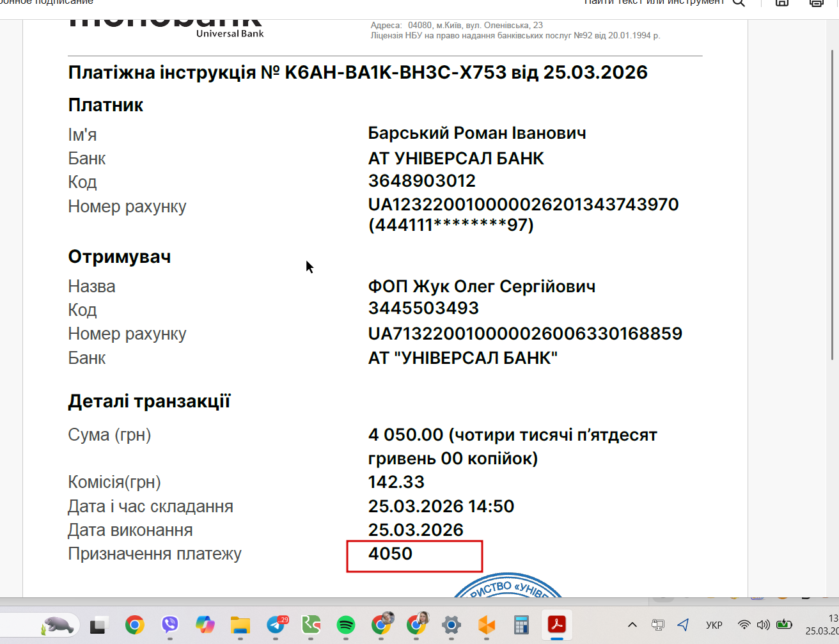Open Task View from the taskbar
Image resolution: width=839 pixels, height=644 pixels.
click(x=98, y=625)
